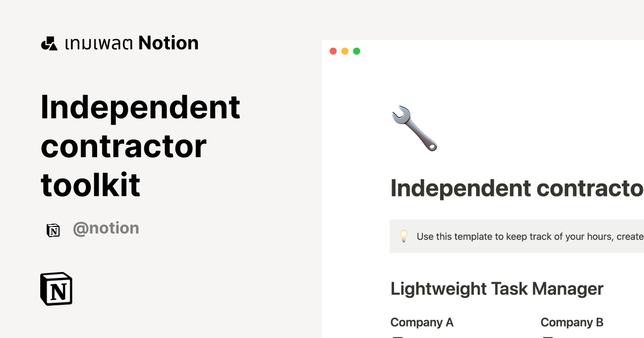644x338 pixels.
Task: Click the site logo beside เทมเพลต Notion
Action: click(x=49, y=42)
